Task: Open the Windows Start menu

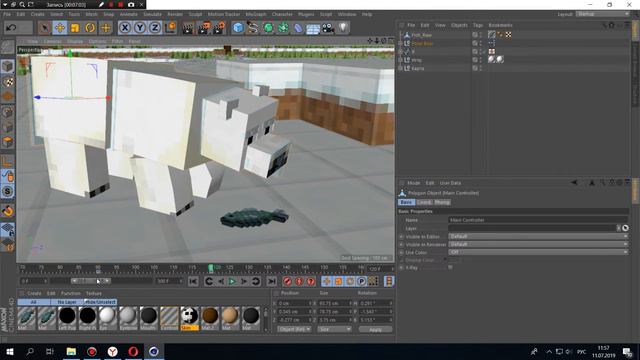Action: pos(10,351)
